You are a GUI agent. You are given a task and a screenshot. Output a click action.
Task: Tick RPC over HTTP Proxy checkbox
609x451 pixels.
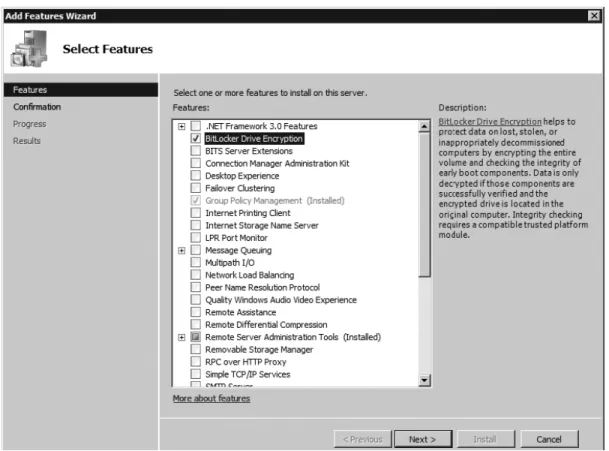click(196, 362)
